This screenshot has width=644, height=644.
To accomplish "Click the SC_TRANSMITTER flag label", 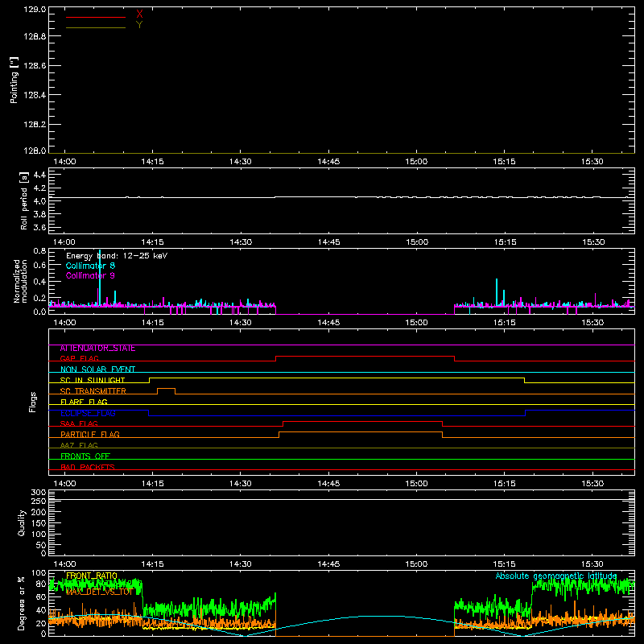I will coord(93,391).
